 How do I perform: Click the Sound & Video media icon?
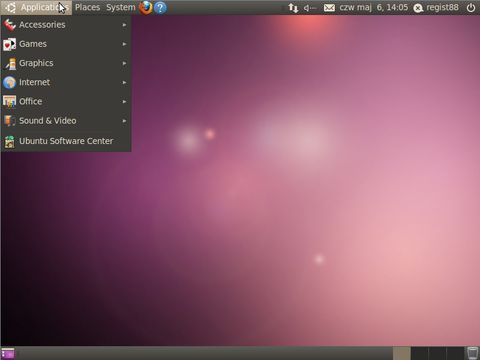(x=9, y=121)
